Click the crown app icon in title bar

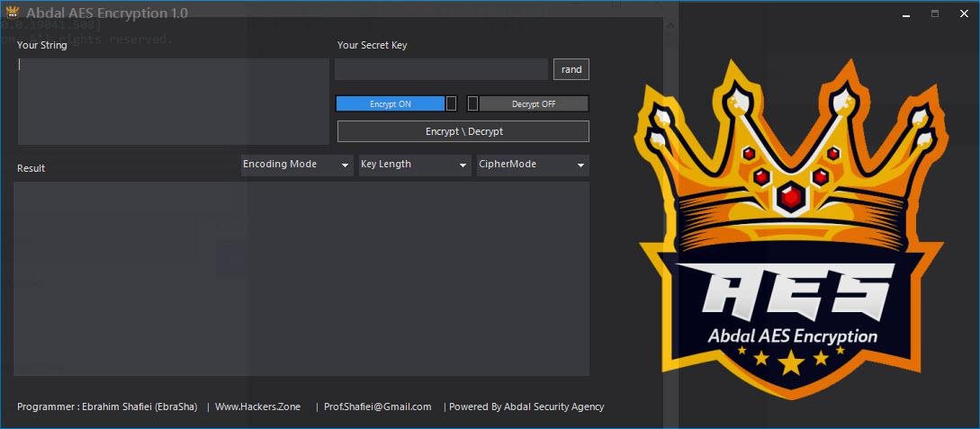(12, 12)
